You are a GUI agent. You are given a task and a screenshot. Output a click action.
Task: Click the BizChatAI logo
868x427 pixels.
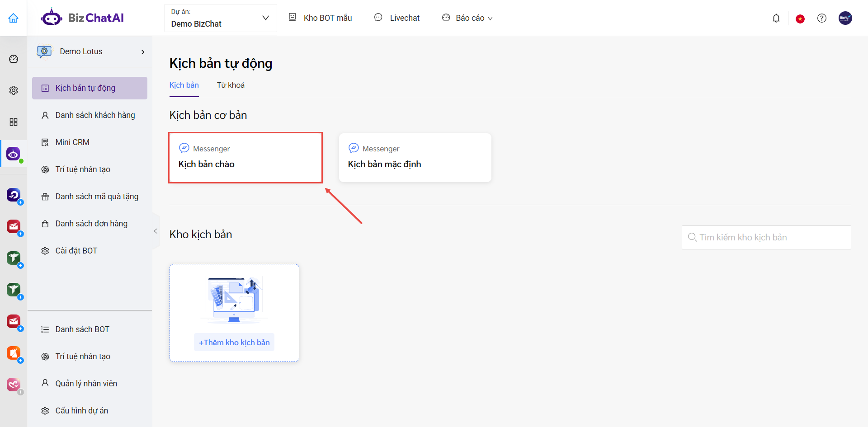tap(82, 18)
